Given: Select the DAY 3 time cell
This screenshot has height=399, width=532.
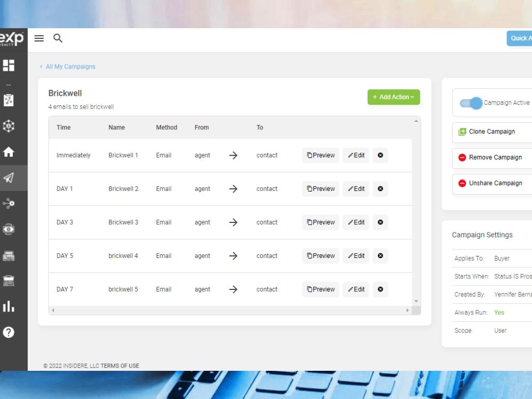Looking at the screenshot, I should pos(64,222).
